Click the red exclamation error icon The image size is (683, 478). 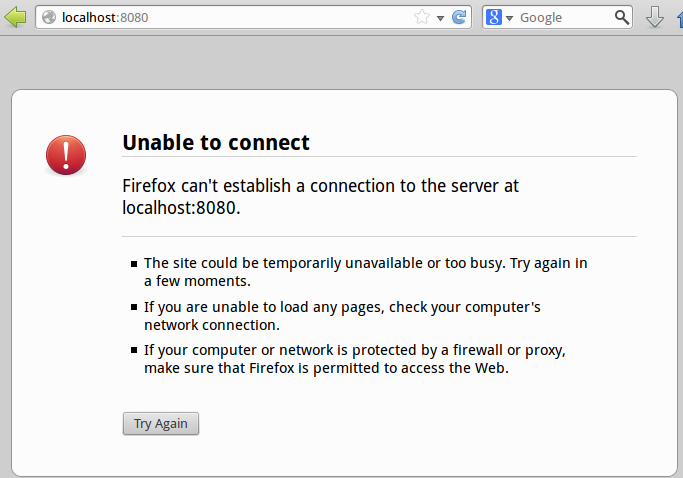tap(66, 155)
